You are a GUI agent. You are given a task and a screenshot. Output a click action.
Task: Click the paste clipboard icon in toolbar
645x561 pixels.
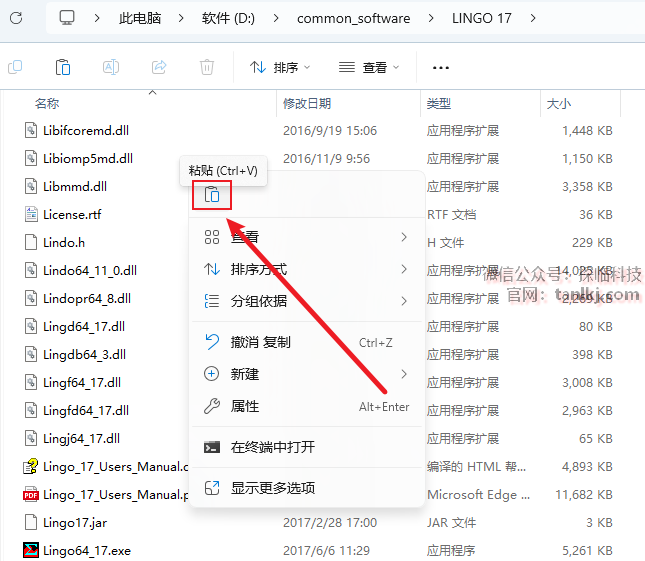click(x=63, y=67)
